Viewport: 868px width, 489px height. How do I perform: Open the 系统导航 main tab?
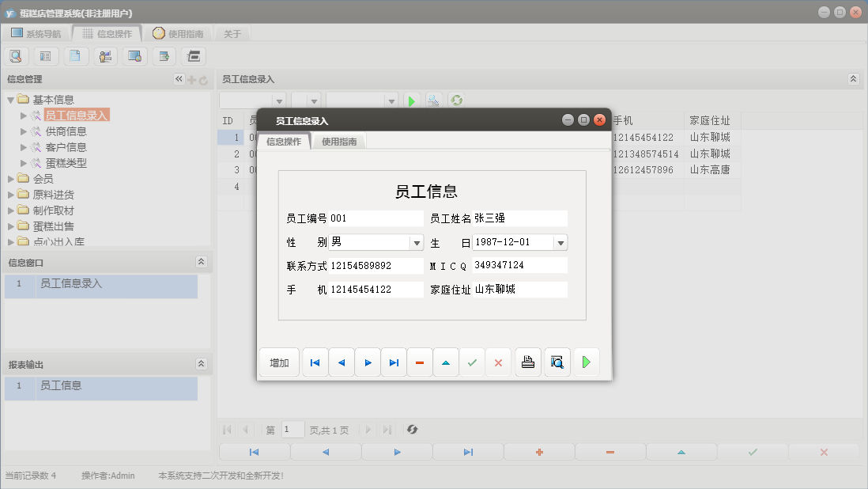coord(36,34)
